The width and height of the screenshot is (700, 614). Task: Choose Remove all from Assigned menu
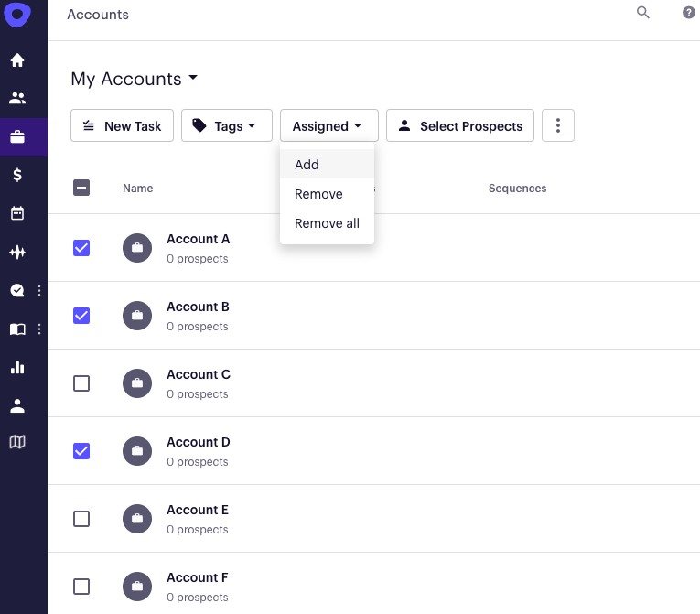click(327, 223)
